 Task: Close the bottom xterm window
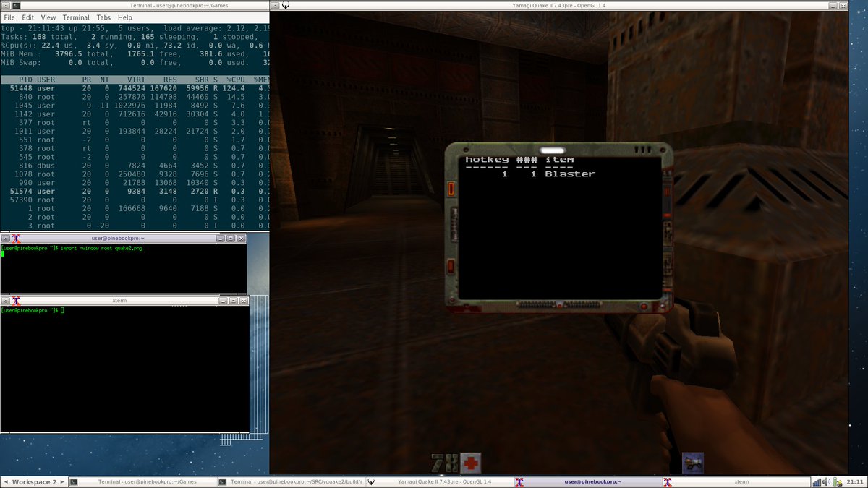point(244,300)
